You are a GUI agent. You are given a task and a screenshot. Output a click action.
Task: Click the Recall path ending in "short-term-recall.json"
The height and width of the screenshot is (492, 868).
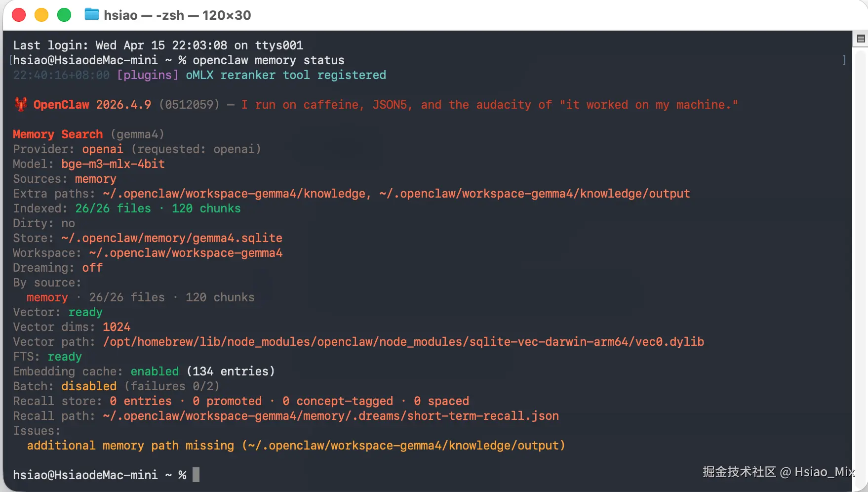tap(331, 416)
